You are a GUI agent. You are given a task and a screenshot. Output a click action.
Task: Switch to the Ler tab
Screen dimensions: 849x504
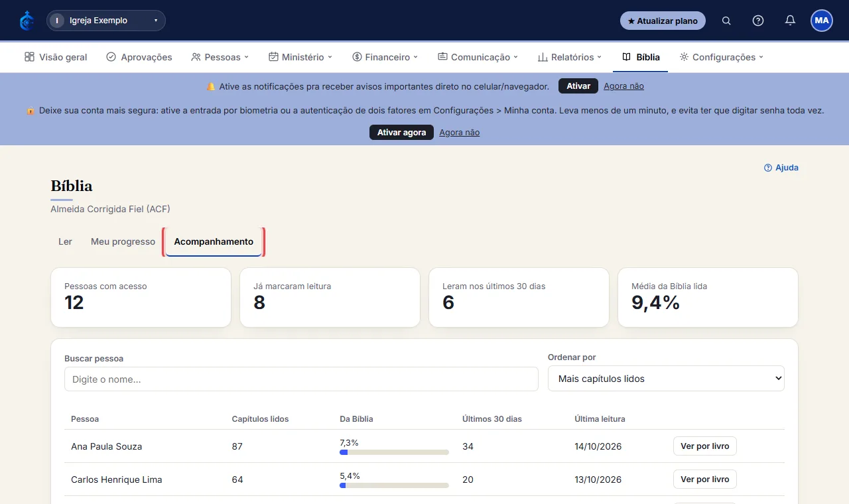pos(65,241)
